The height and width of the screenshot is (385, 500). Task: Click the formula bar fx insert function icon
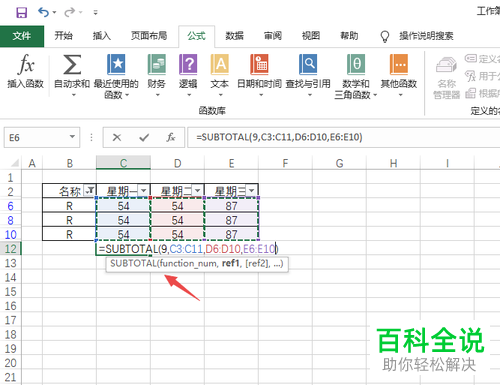171,137
